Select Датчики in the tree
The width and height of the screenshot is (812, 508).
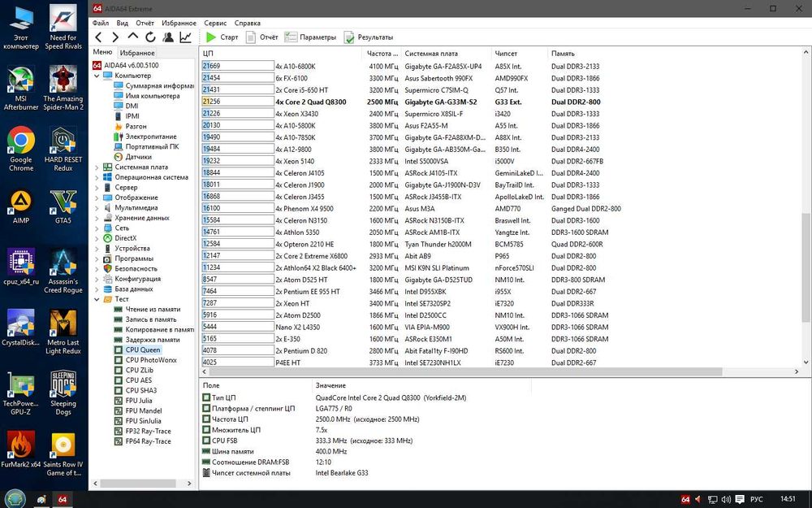pos(132,157)
